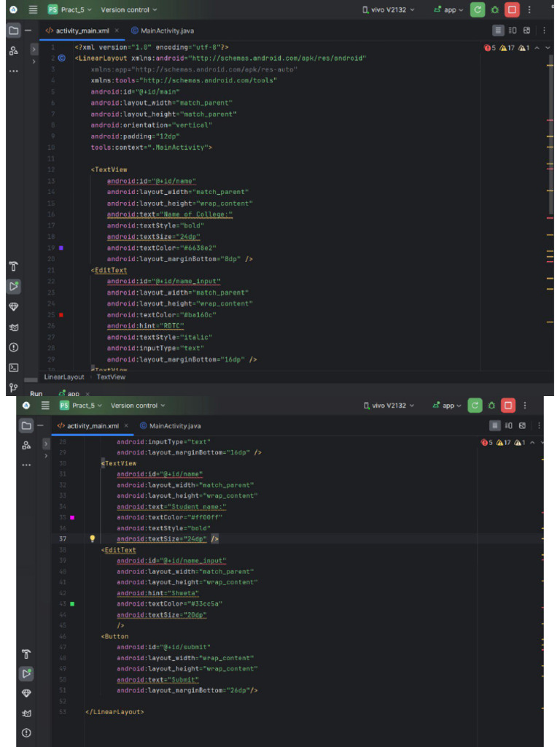This screenshot has height=747, width=560.
Task: Open Logcat in the lower IDE window
Action: (x=26, y=713)
